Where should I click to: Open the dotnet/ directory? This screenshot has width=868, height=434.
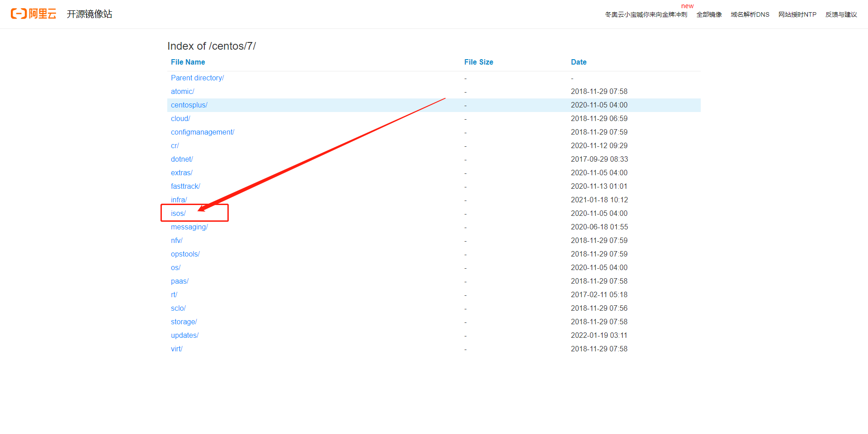click(182, 159)
